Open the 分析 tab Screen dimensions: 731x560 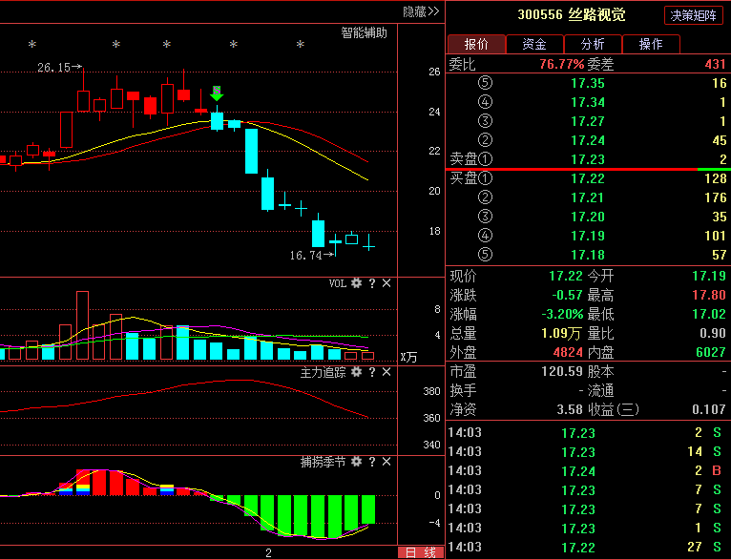592,44
